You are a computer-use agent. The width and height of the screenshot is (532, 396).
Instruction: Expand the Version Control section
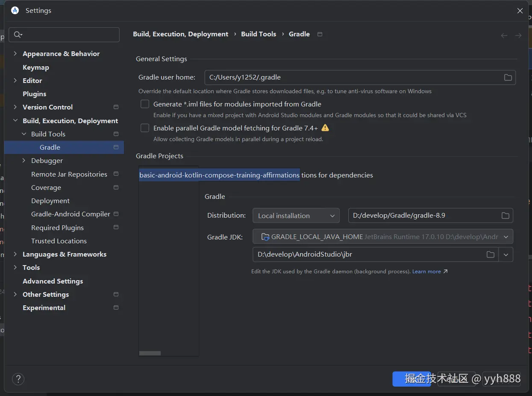[x=15, y=107]
